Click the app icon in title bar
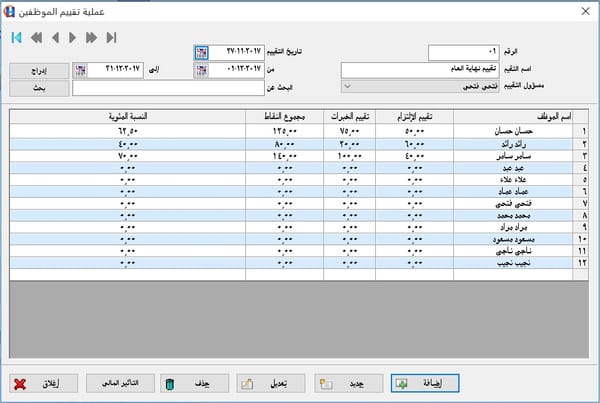Screen dimensions: 600x403 (x=9, y=11)
